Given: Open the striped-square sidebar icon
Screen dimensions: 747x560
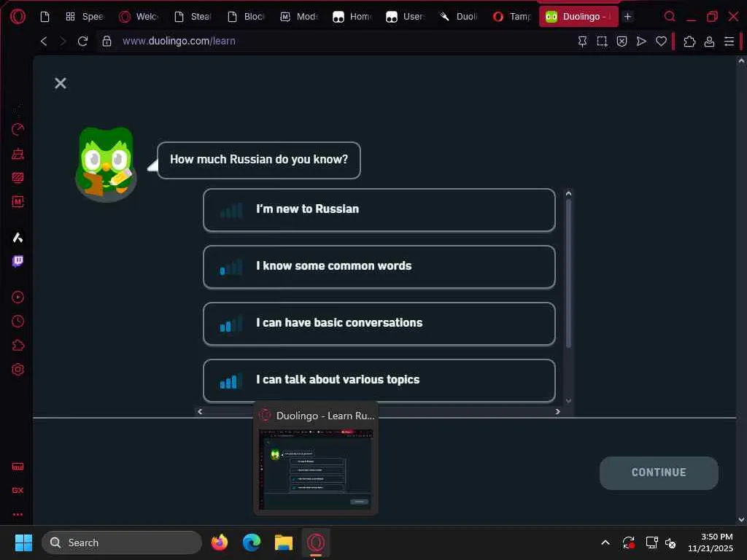Looking at the screenshot, I should click(x=18, y=178).
